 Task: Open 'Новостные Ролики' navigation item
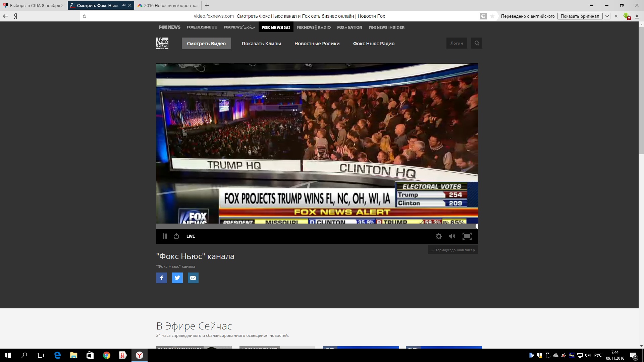(317, 44)
